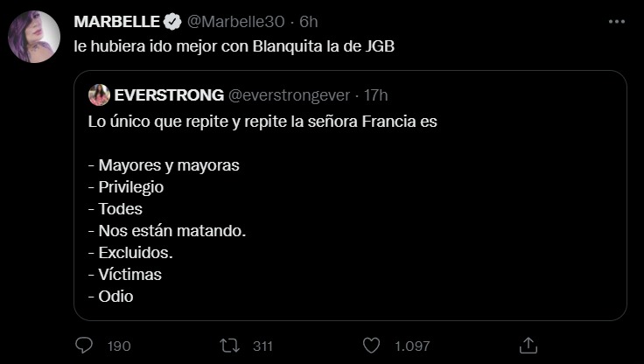Click the share upload icon
This screenshot has height=364, width=644.
click(x=528, y=346)
